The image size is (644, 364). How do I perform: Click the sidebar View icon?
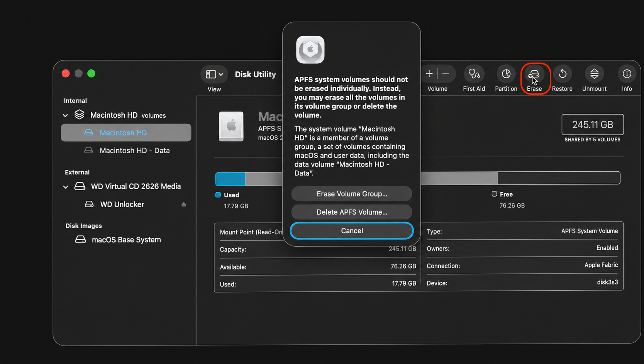click(211, 74)
